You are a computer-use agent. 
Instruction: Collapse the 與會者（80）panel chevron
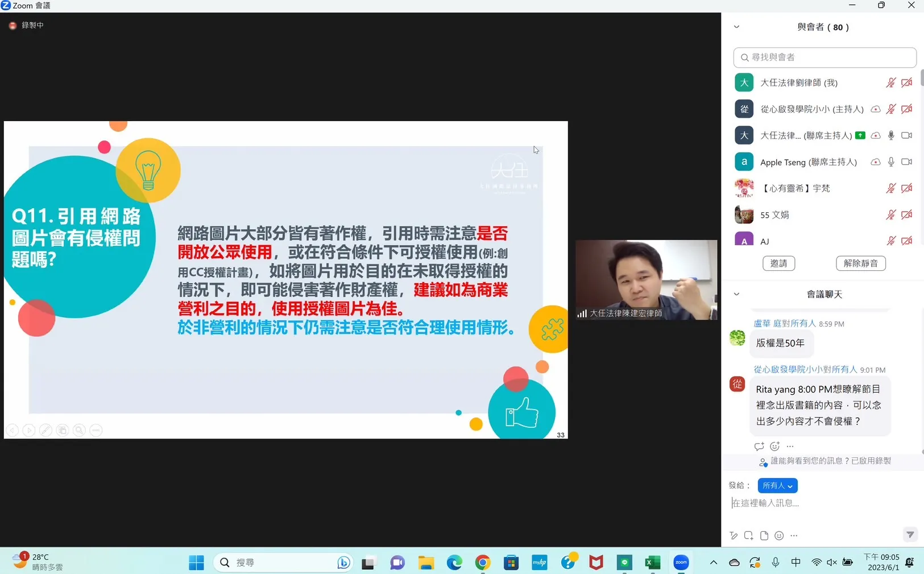click(x=736, y=27)
